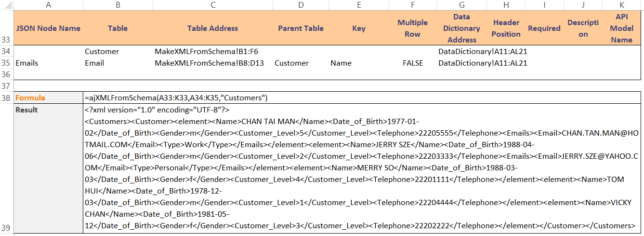Click the "Table Address" header cell
Screen dimensions: 644x236
(x=212, y=28)
